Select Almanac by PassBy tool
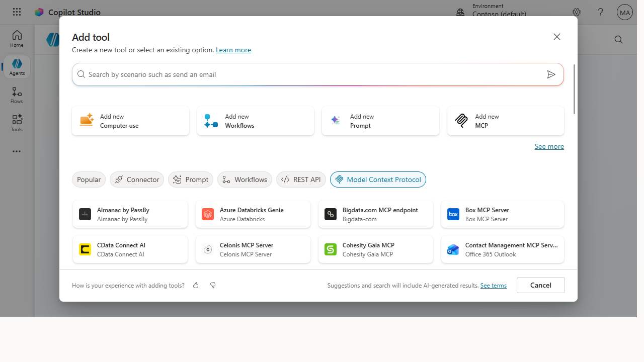644x362 pixels. tap(130, 214)
